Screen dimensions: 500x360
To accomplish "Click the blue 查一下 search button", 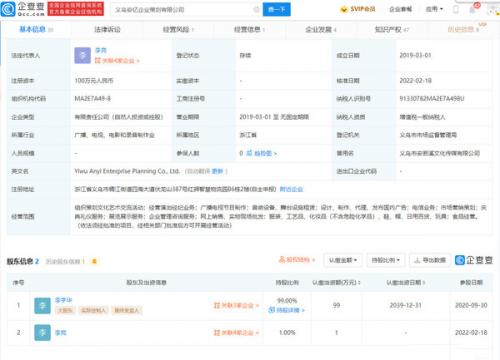I will (276, 9).
